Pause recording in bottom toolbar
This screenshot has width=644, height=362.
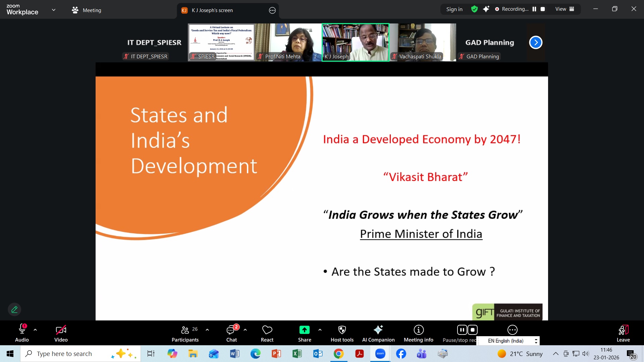coord(462,330)
